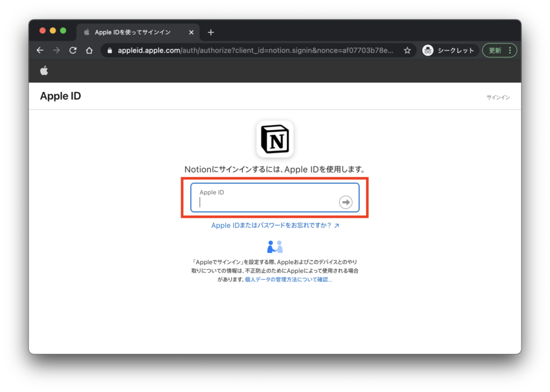
Task: Select the Apple IDを使ってサインイン tab
Action: click(x=137, y=32)
